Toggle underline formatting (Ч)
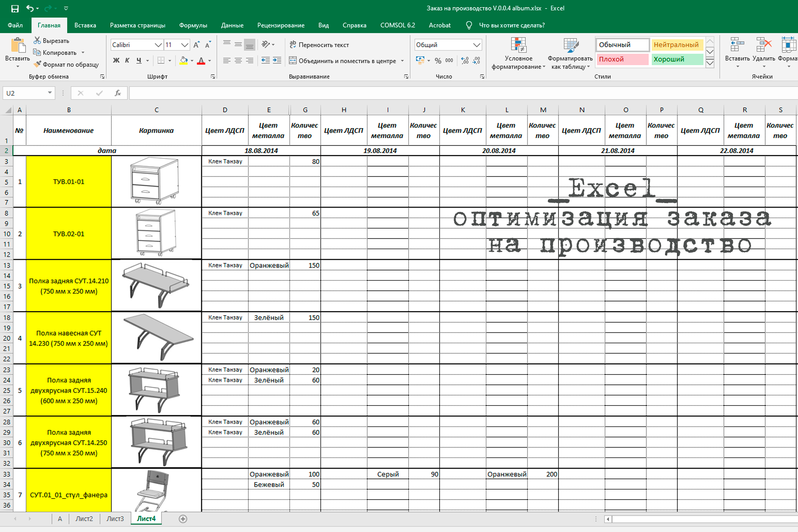The width and height of the screenshot is (798, 532). tap(138, 60)
